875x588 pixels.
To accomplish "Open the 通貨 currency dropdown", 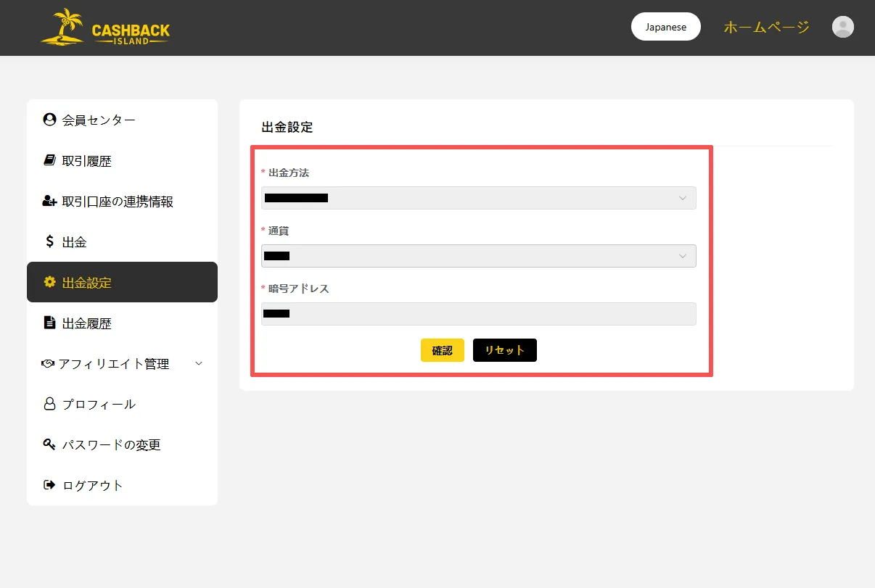I will (478, 256).
